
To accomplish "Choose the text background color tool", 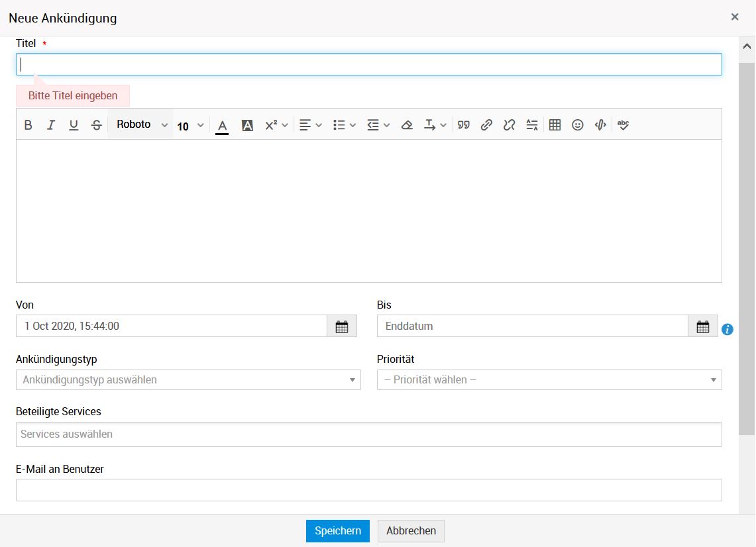I will coord(247,125).
